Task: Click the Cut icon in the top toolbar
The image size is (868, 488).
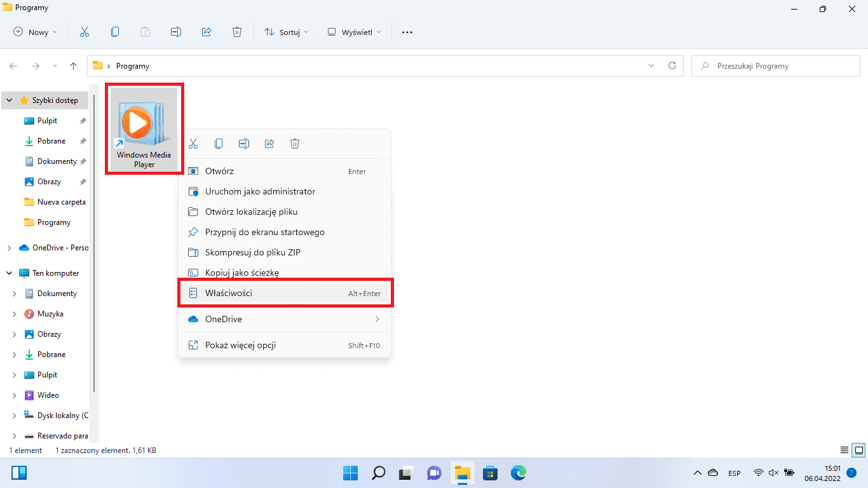Action: coord(84,32)
